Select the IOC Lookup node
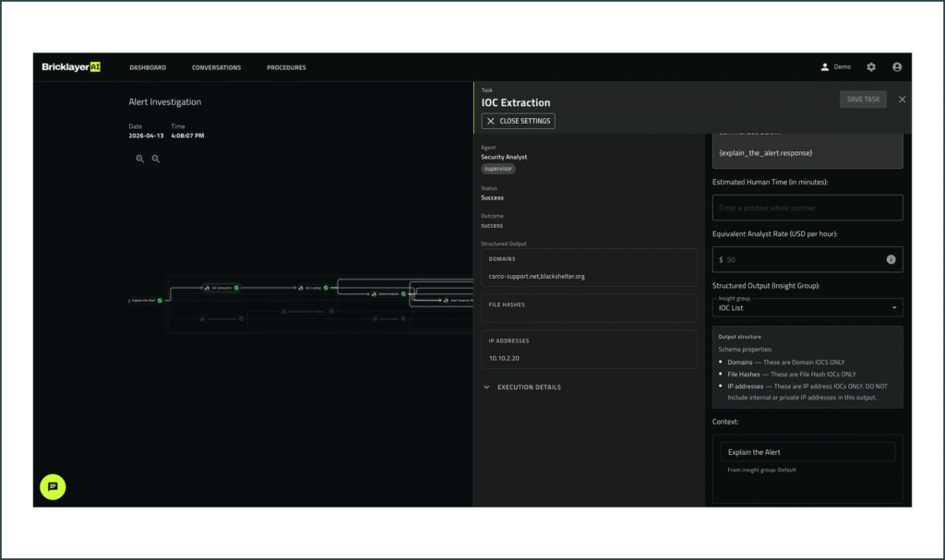 point(311,288)
